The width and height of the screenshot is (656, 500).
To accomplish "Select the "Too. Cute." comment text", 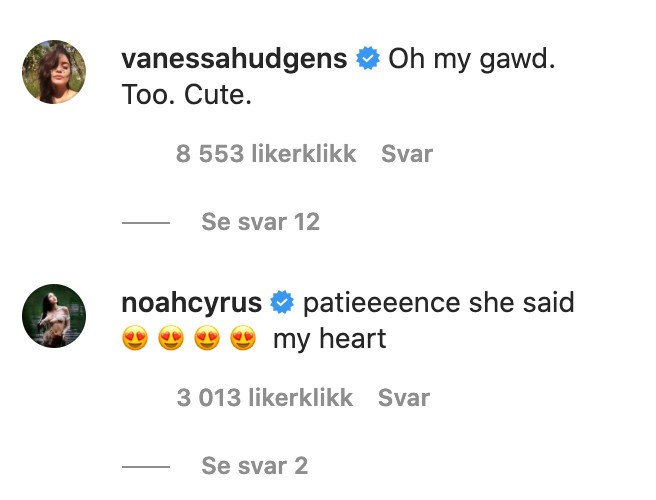I will click(187, 95).
